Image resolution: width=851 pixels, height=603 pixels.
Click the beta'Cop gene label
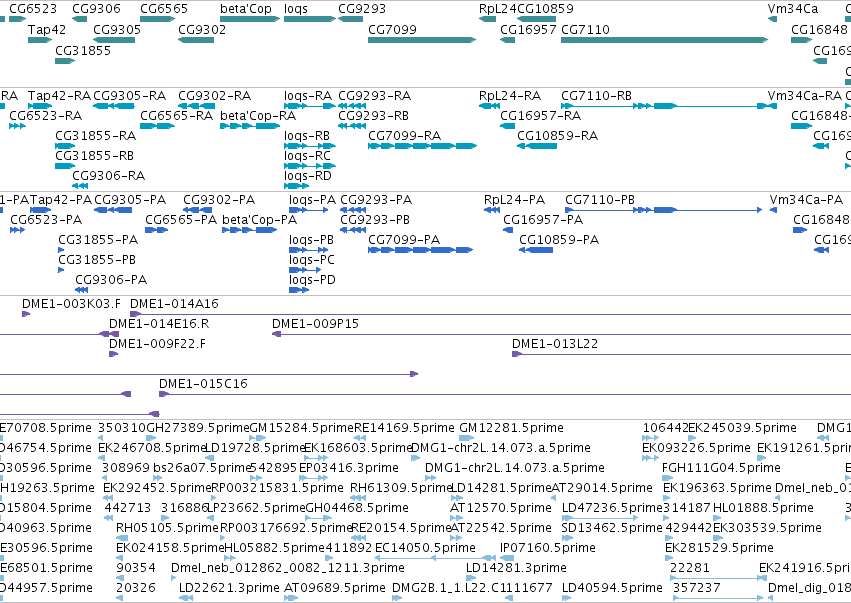(245, 9)
